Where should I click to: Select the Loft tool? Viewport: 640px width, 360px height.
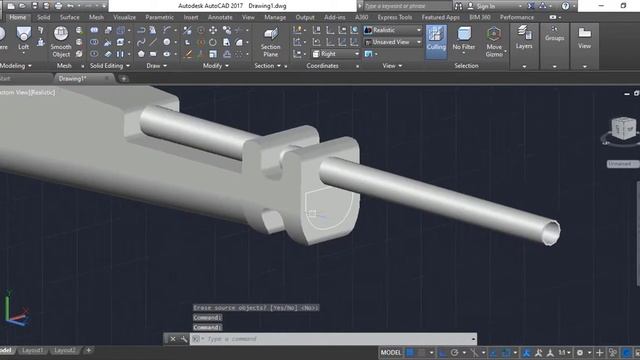tap(23, 40)
